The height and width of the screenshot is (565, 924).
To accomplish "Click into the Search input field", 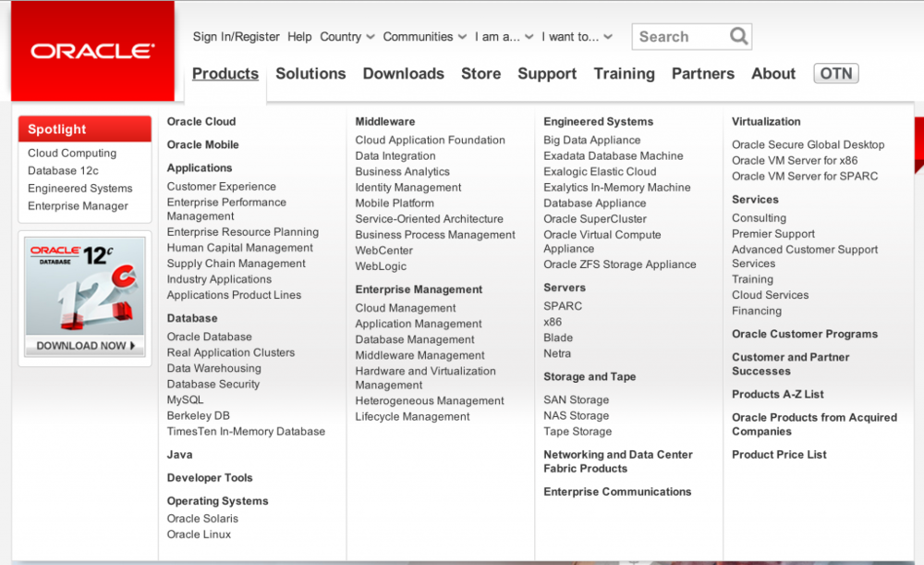I will [681, 37].
